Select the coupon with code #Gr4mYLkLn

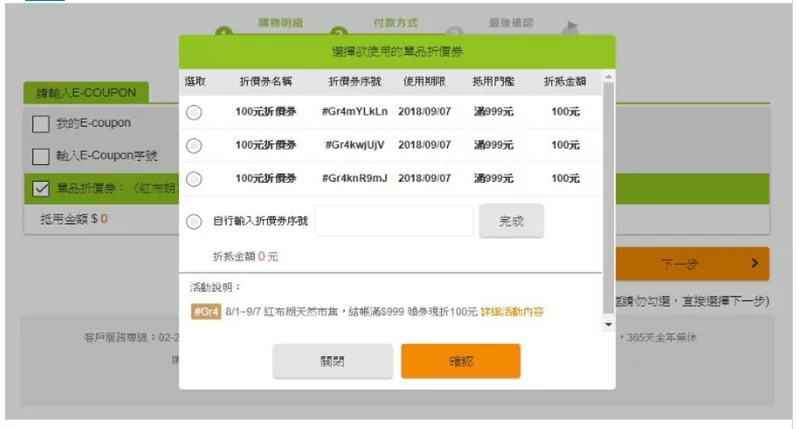pyautogui.click(x=194, y=113)
